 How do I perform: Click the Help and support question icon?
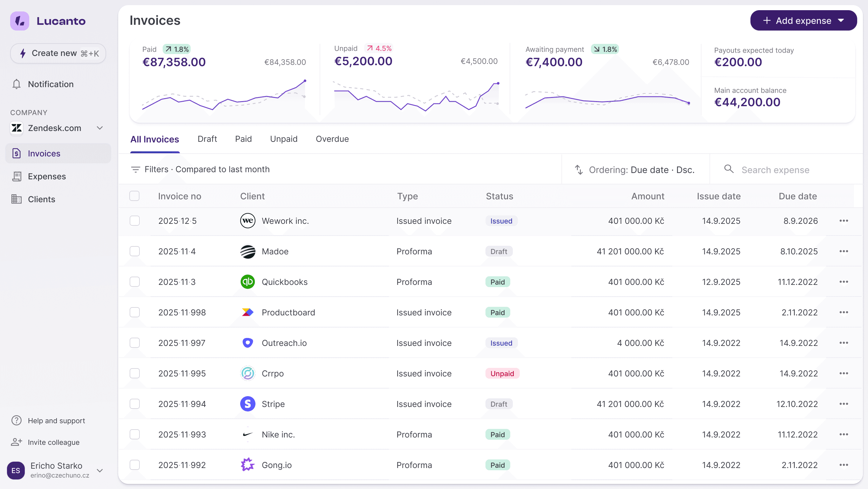point(16,421)
